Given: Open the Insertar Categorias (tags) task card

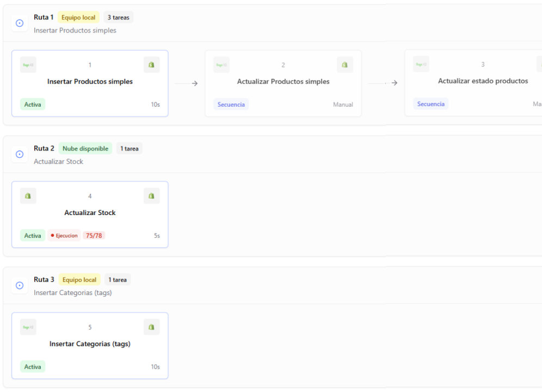Looking at the screenshot, I should pos(90,346).
